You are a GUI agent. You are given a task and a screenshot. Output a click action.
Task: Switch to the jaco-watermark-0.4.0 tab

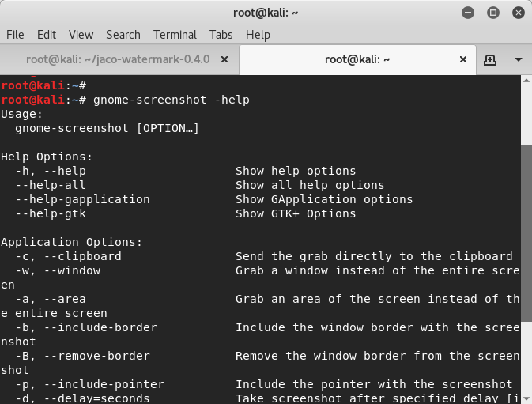118,59
